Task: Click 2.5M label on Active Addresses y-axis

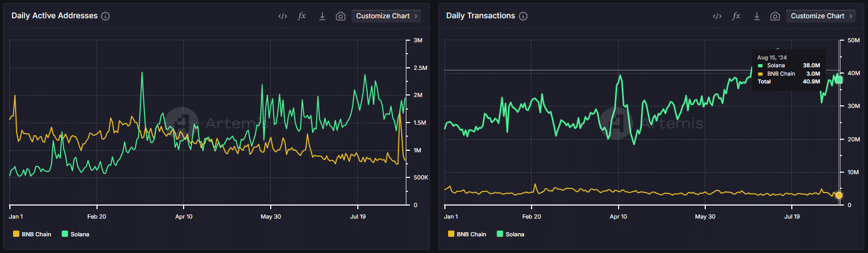Action: 420,68
